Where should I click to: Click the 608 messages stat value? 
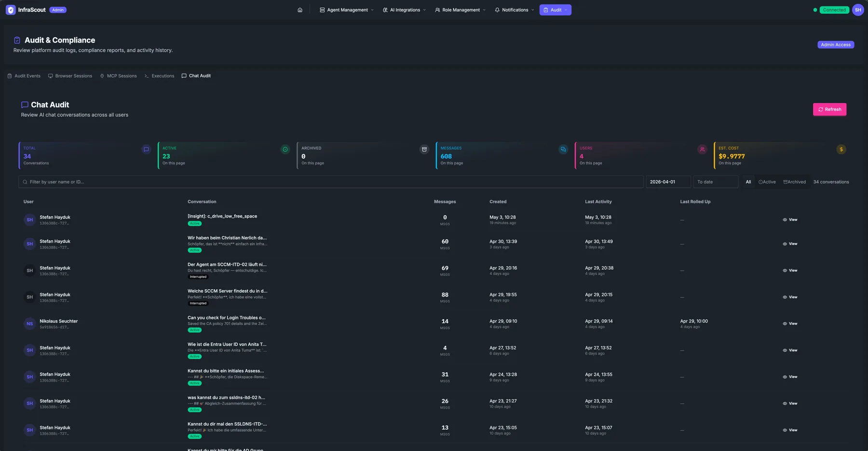446,156
